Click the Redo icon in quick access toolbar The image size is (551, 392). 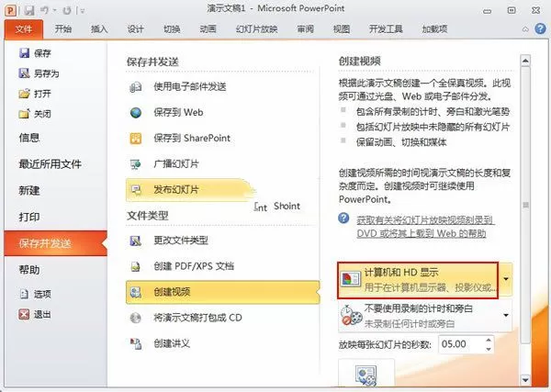click(67, 11)
